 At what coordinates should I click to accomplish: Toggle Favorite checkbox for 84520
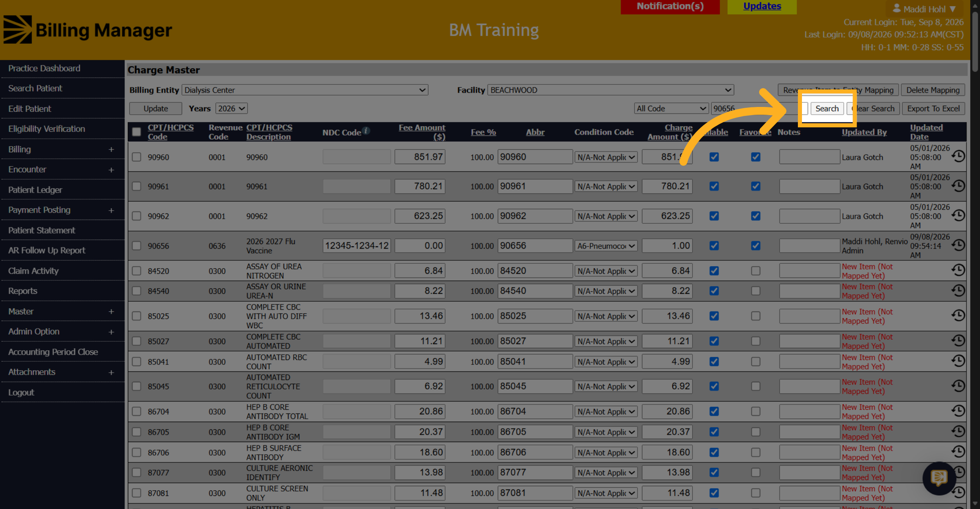(756, 271)
